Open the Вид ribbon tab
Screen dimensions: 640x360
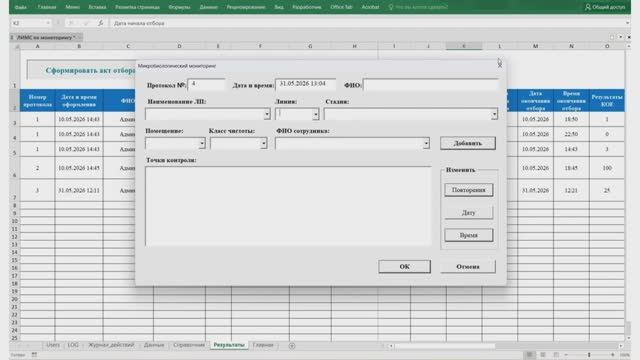(279, 7)
